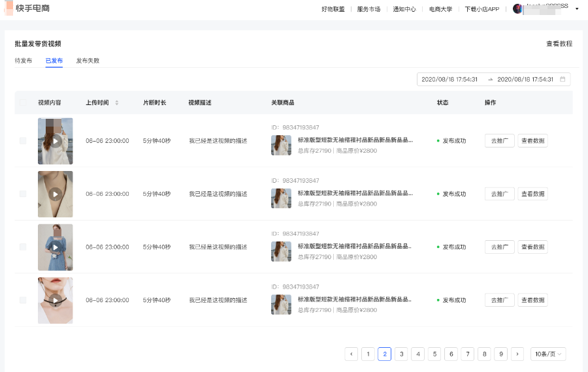Go to next page with right chevron
Screen dimensions: 588x372
[x=517, y=354]
